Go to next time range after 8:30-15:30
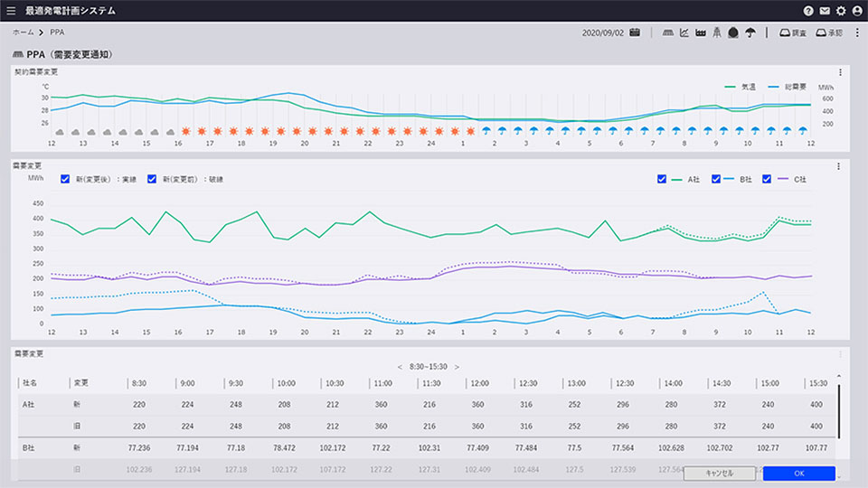Image resolution: width=868 pixels, height=488 pixels. [x=457, y=367]
